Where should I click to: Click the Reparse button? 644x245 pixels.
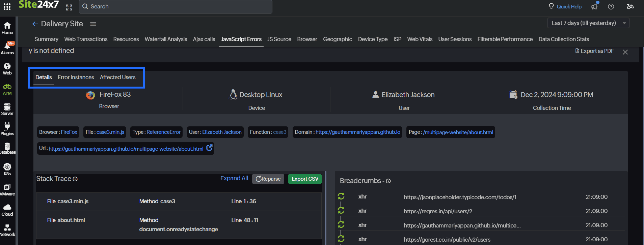268,179
